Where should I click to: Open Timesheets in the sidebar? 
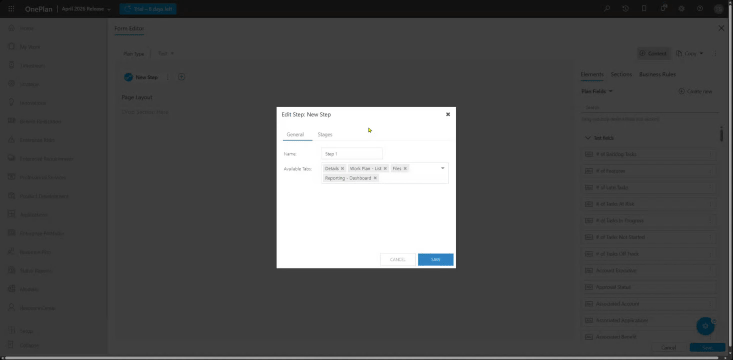point(27,65)
